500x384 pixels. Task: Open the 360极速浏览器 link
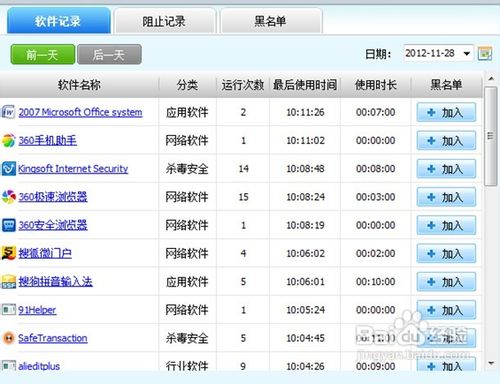(x=53, y=197)
